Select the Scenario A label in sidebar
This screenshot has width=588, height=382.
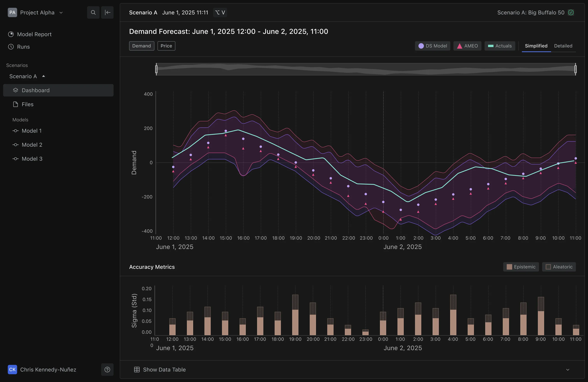[23, 76]
